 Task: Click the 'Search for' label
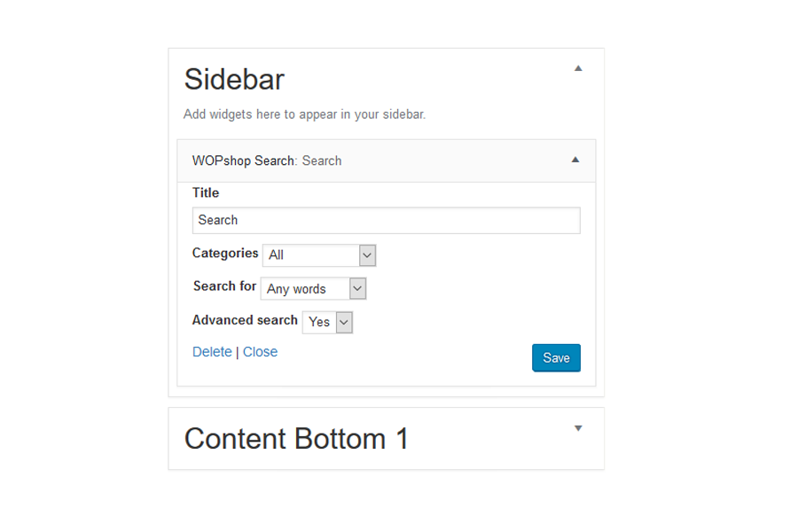click(224, 286)
